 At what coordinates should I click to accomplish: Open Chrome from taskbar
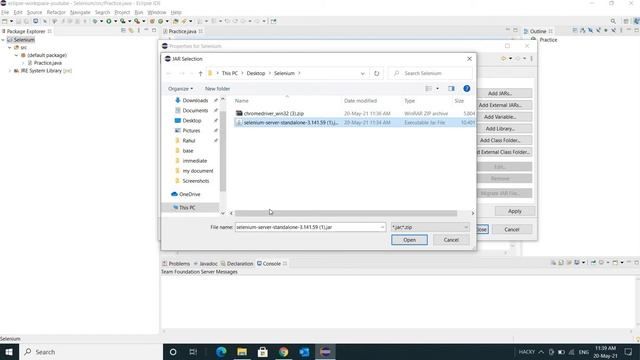tap(283, 352)
